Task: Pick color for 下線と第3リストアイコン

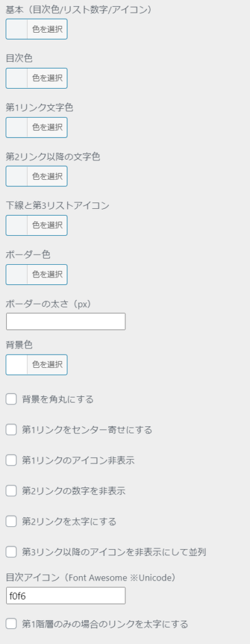Action: tap(37, 225)
